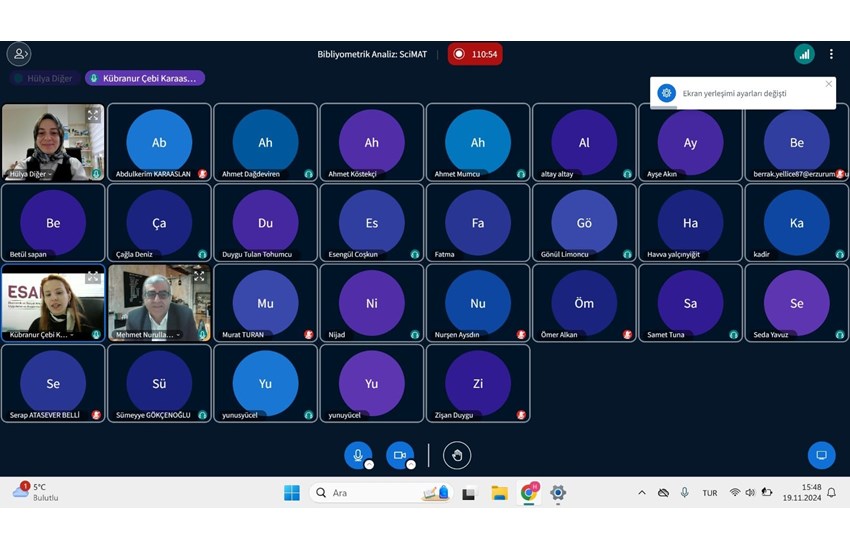Click the connection status signal icon
850x550 pixels.
(x=804, y=54)
